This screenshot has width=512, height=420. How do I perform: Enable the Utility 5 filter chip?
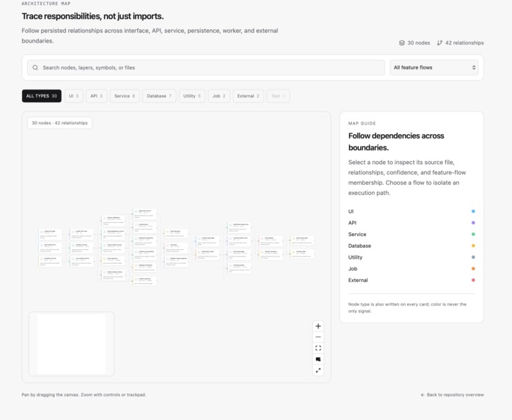[192, 96]
